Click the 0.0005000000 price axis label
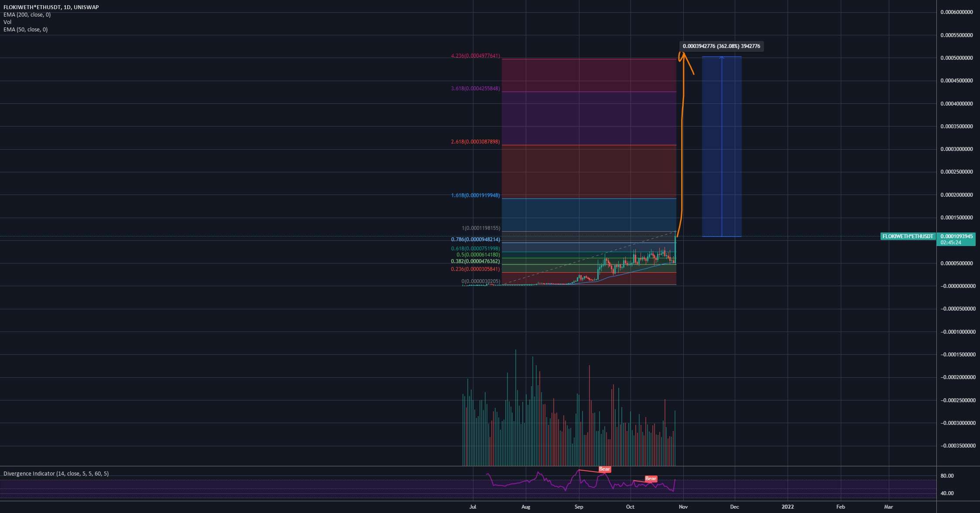 pyautogui.click(x=956, y=58)
